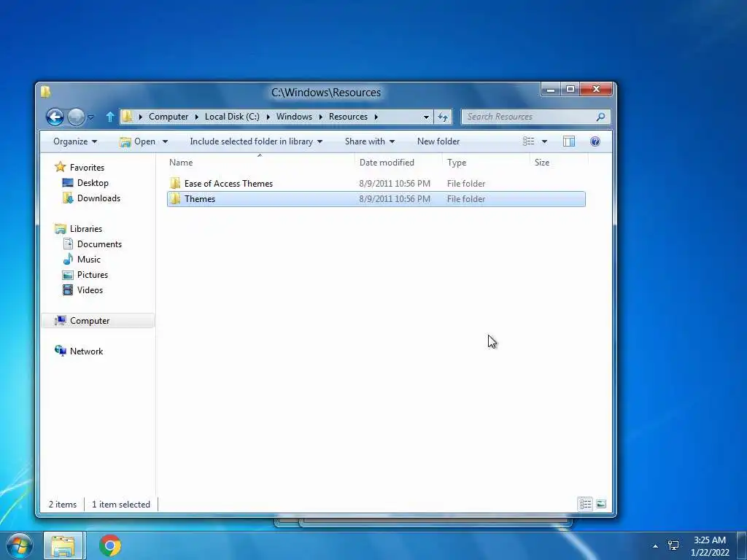Open the Videos library

click(x=90, y=290)
